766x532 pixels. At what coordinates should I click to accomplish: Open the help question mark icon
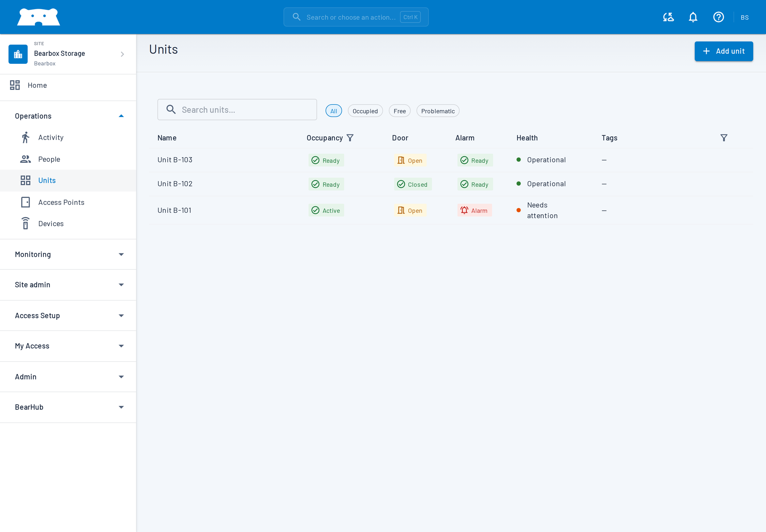(x=719, y=17)
